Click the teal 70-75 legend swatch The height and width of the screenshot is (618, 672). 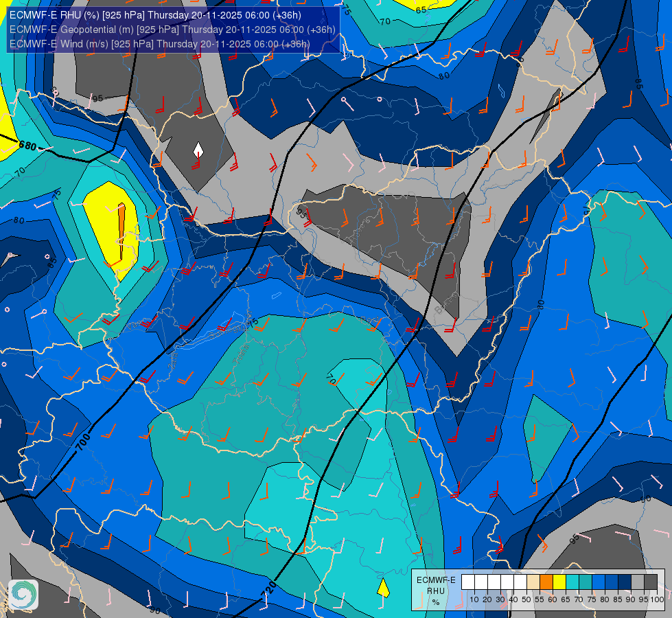point(586,582)
